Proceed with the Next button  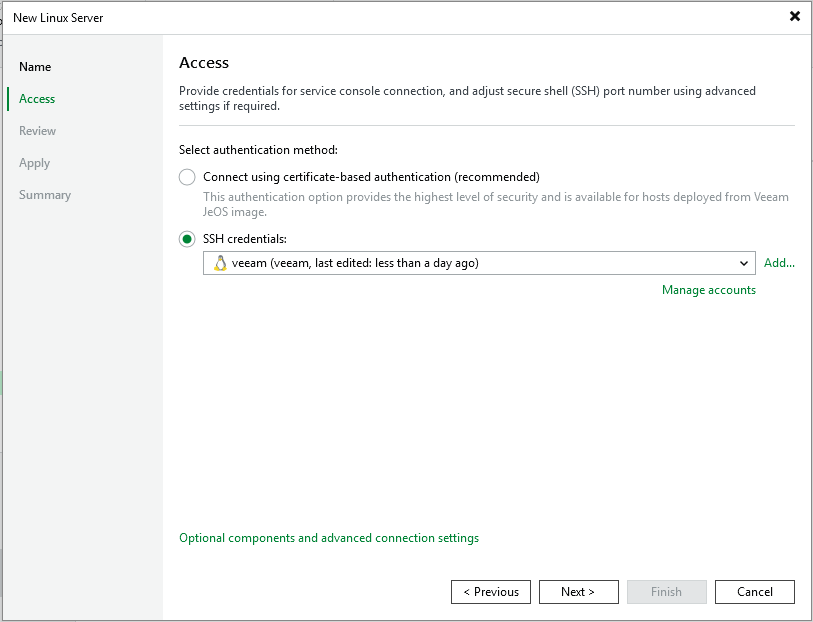point(578,592)
